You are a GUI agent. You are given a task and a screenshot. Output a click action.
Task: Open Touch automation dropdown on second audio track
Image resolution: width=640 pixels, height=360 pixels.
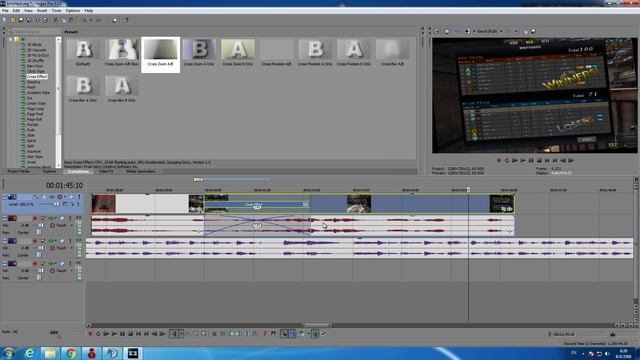pos(71,248)
